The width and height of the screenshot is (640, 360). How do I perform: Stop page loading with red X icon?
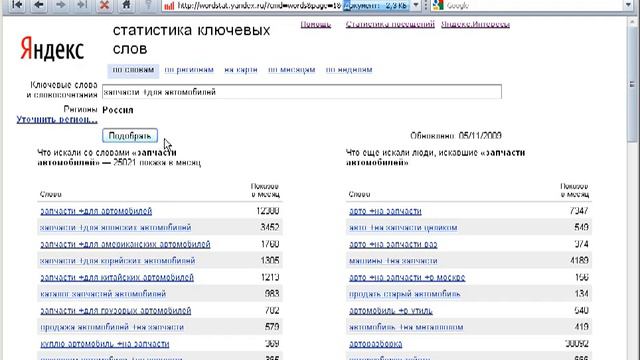pyautogui.click(x=104, y=5)
